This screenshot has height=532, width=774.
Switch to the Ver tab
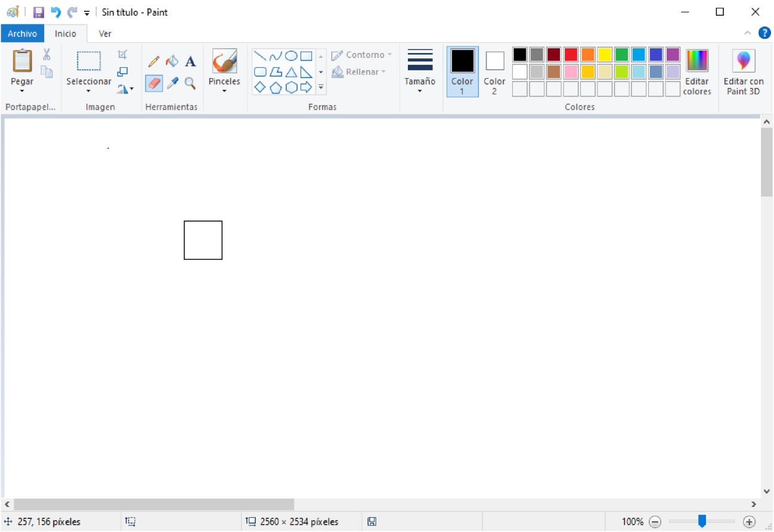point(105,34)
